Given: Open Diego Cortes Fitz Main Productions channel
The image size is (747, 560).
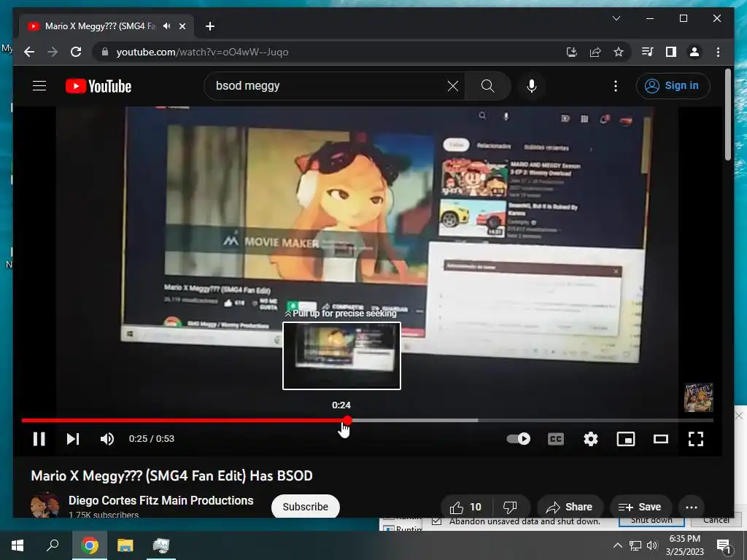Looking at the screenshot, I should (x=161, y=500).
